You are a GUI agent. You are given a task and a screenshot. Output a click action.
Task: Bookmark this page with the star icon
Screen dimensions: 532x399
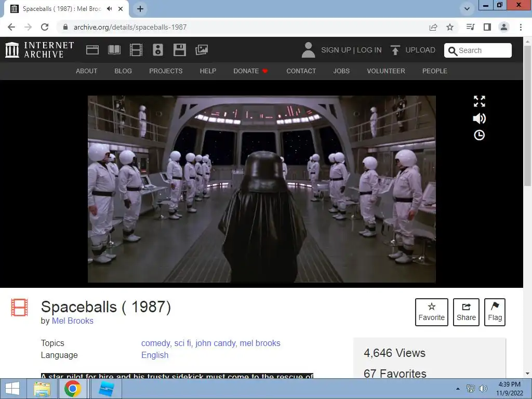450,27
